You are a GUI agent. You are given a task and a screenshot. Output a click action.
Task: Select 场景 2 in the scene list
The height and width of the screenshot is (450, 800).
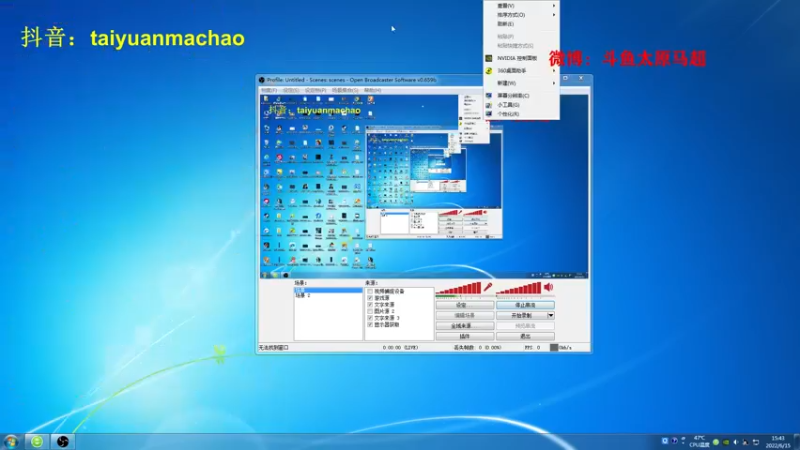pos(328,295)
